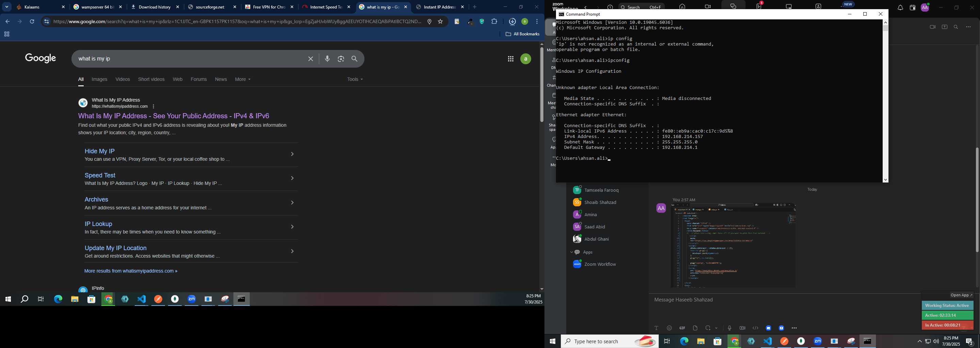980x348 pixels.
Task: Switch to Download history Chrome tab
Action: [x=155, y=7]
